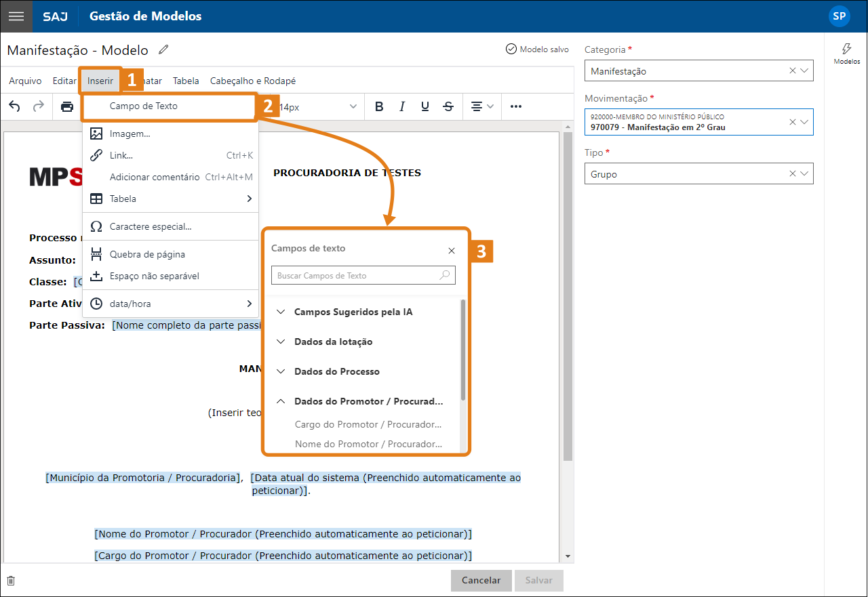Open the Modelos lightning side panel
Viewport: 868px width, 597px height.
point(846,53)
